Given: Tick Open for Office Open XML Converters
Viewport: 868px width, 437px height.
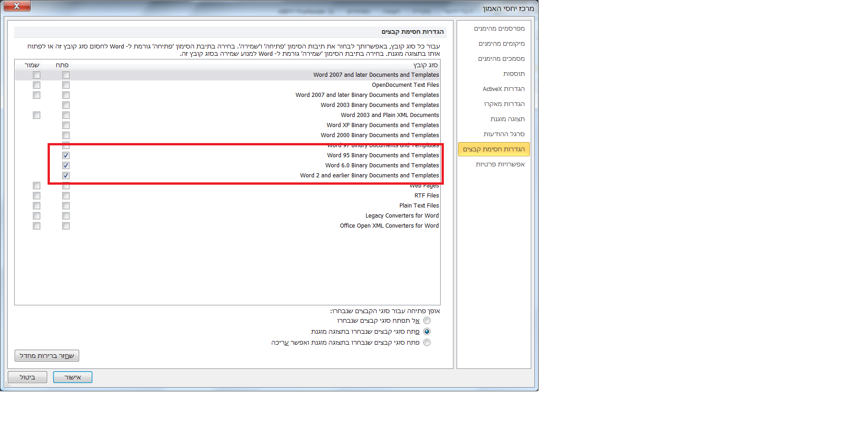Looking at the screenshot, I should pos(66,226).
